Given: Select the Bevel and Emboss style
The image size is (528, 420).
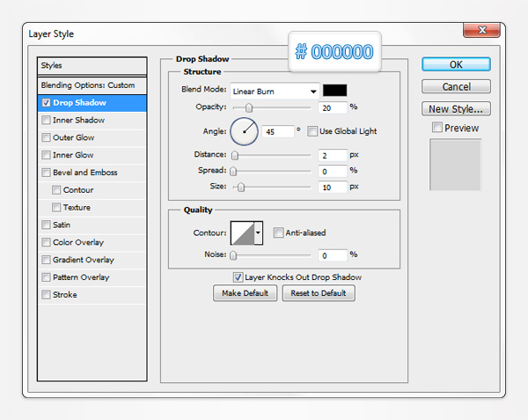Looking at the screenshot, I should click(x=84, y=173).
